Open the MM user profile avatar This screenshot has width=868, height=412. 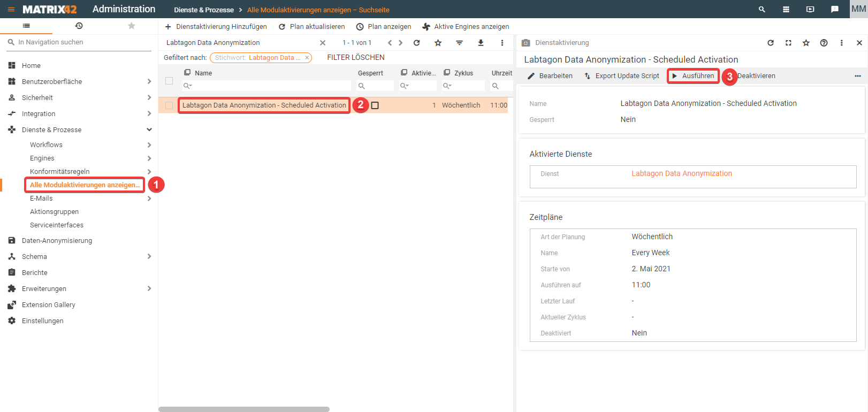[858, 9]
